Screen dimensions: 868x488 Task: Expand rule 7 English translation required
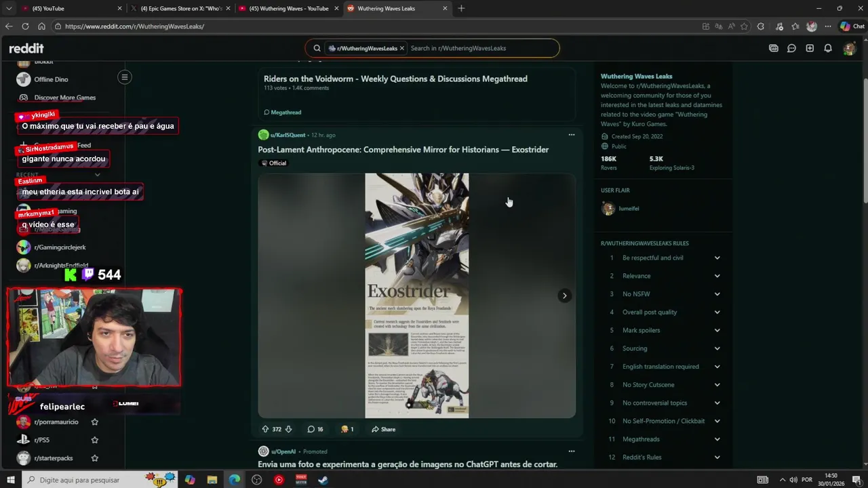717,367
